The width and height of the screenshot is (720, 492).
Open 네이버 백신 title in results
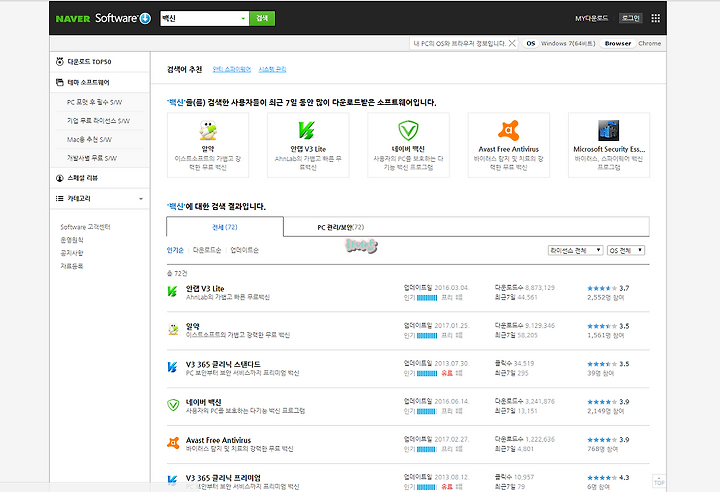tap(203, 402)
